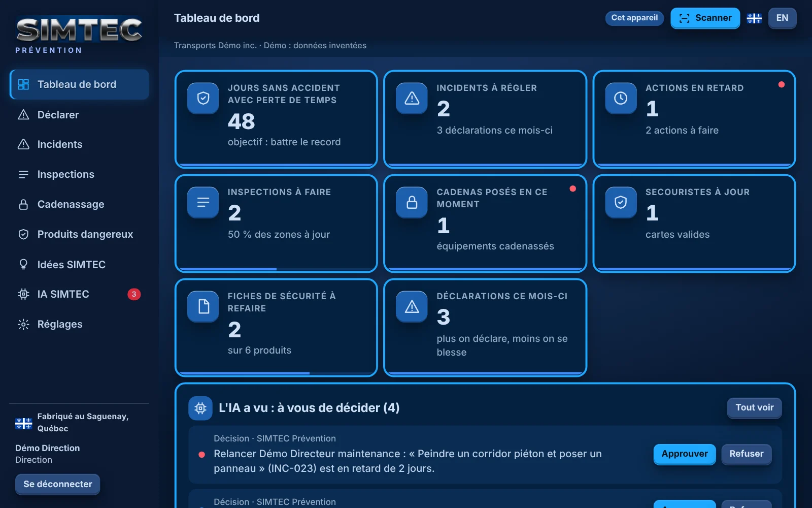Click the Québec flag icon in the top bar
Viewport: 812px width, 508px height.
pyautogui.click(x=754, y=18)
